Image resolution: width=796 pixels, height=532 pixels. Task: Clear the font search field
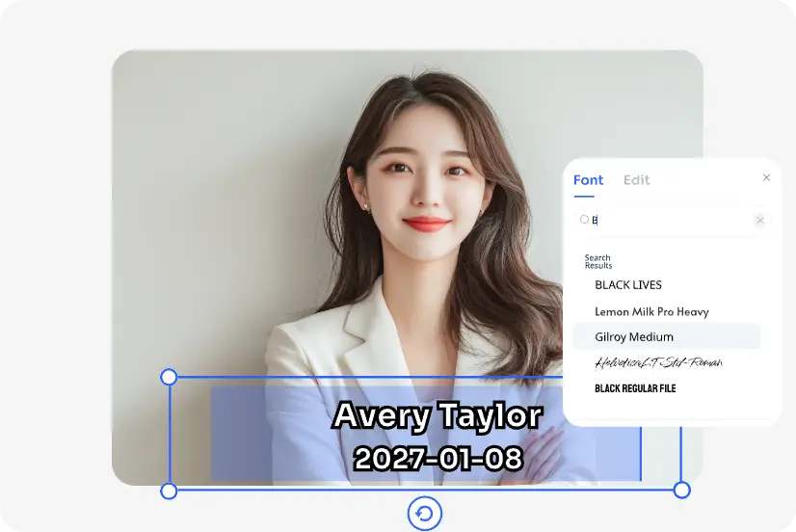[760, 220]
